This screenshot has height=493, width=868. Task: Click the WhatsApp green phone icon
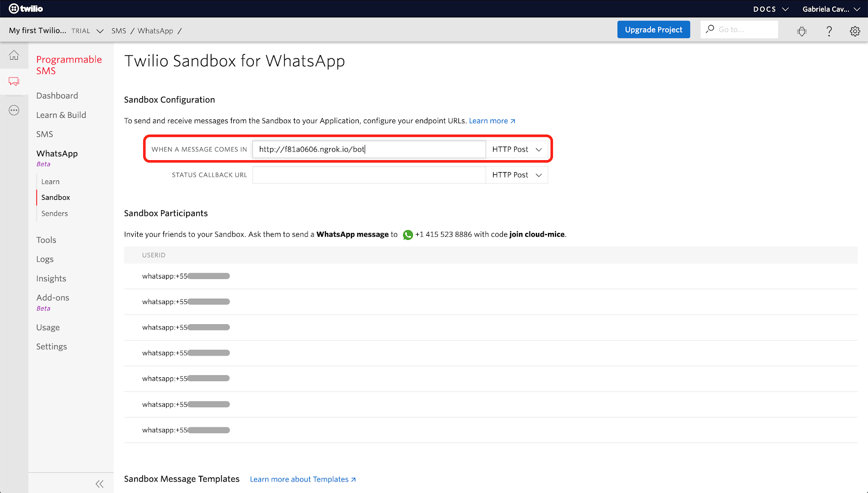point(408,235)
